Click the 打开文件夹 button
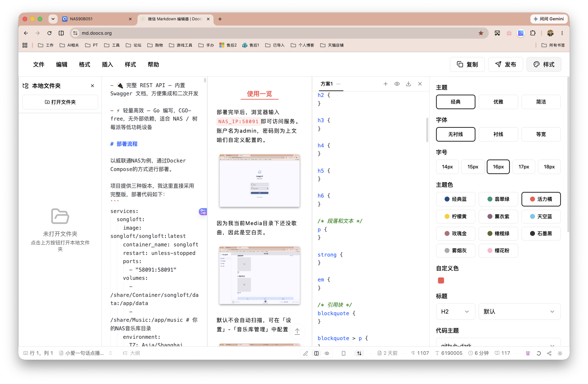Viewport: 588px width, 384px height. (60, 102)
